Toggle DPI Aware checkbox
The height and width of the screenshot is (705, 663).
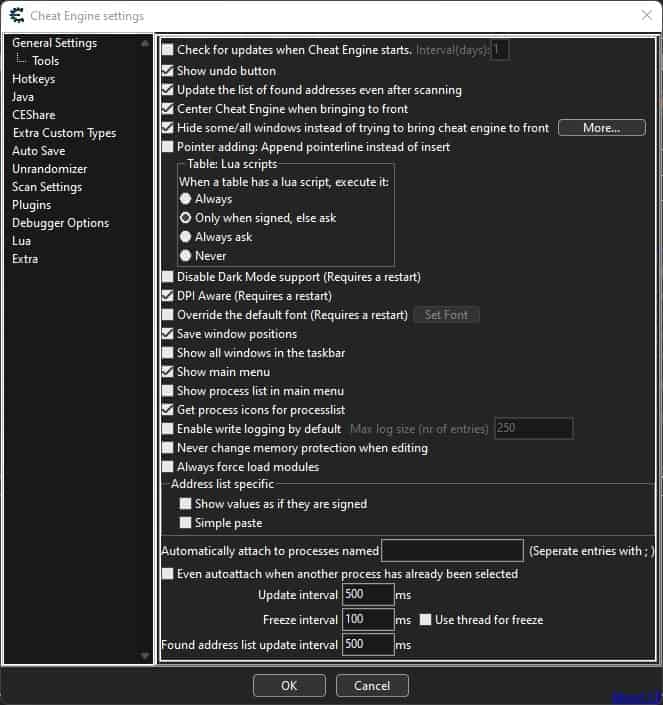tap(168, 296)
